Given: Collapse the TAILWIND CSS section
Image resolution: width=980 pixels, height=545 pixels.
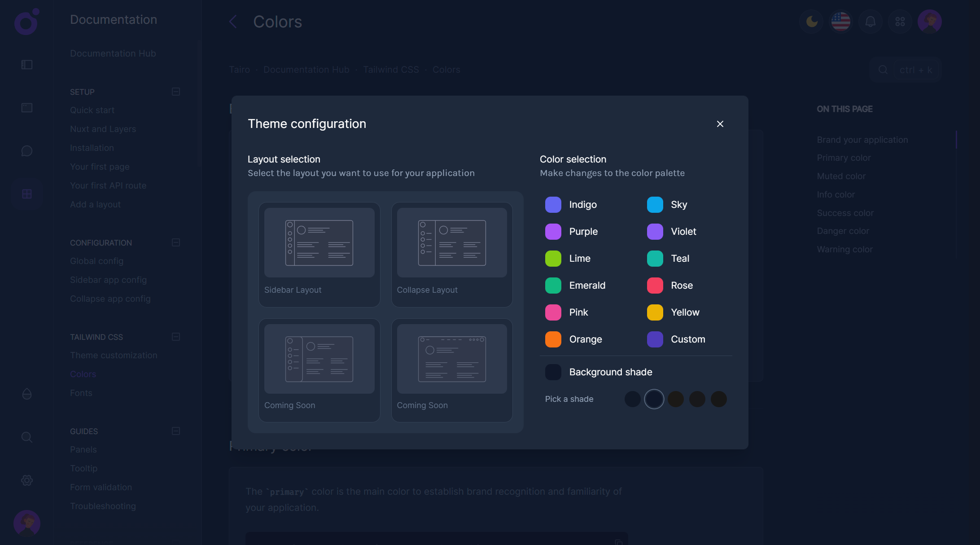Looking at the screenshot, I should pyautogui.click(x=176, y=337).
